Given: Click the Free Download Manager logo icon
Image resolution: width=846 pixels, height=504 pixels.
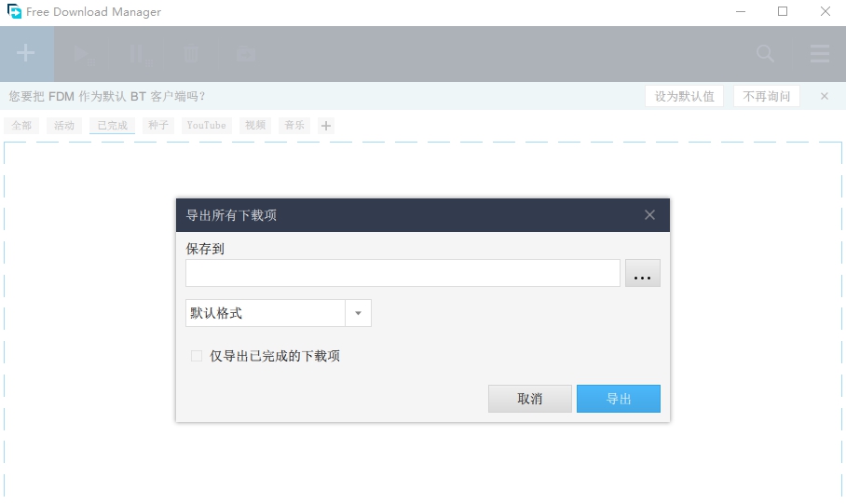Looking at the screenshot, I should (x=14, y=11).
